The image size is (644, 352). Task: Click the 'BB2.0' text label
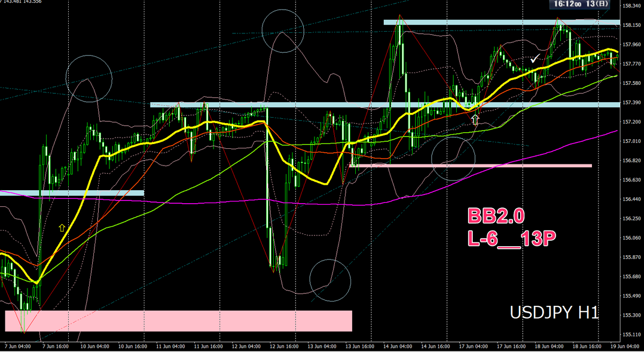point(496,216)
